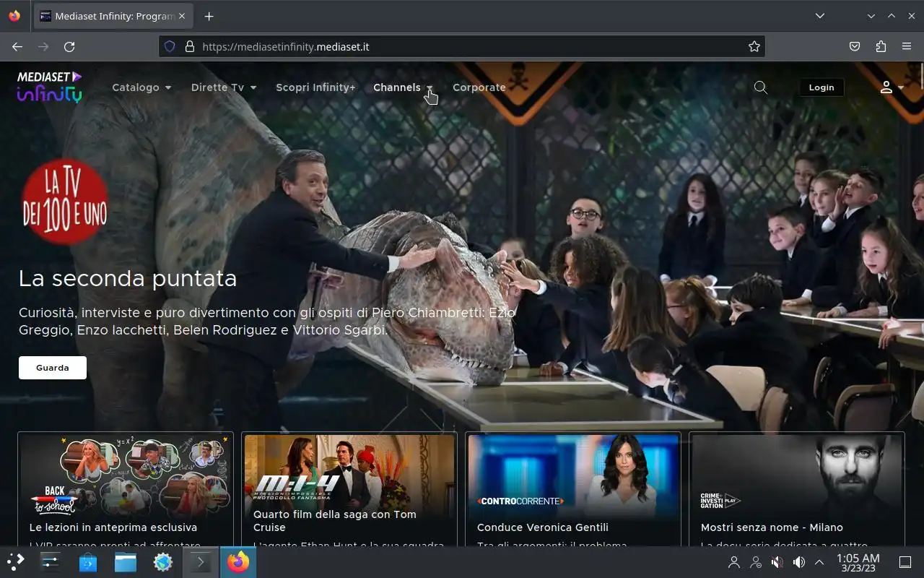Open Firefox hamburger application menu
This screenshot has width=924, height=578.
pos(907,46)
